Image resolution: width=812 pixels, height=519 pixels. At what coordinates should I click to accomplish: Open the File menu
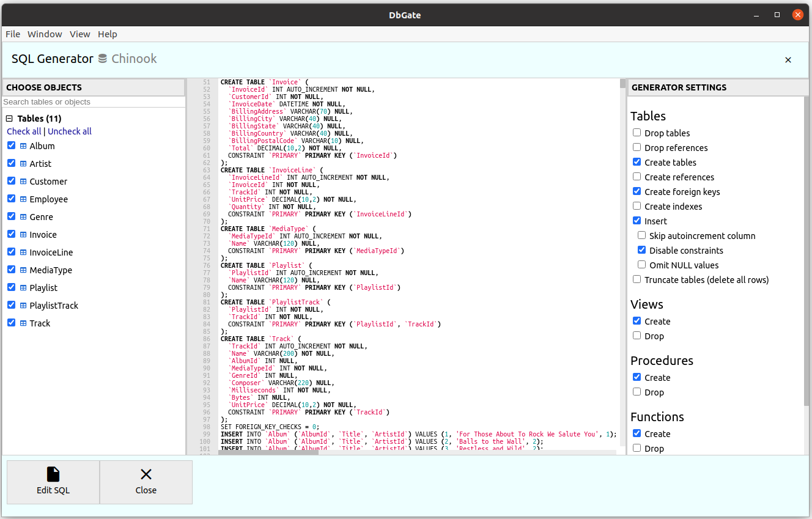point(13,34)
